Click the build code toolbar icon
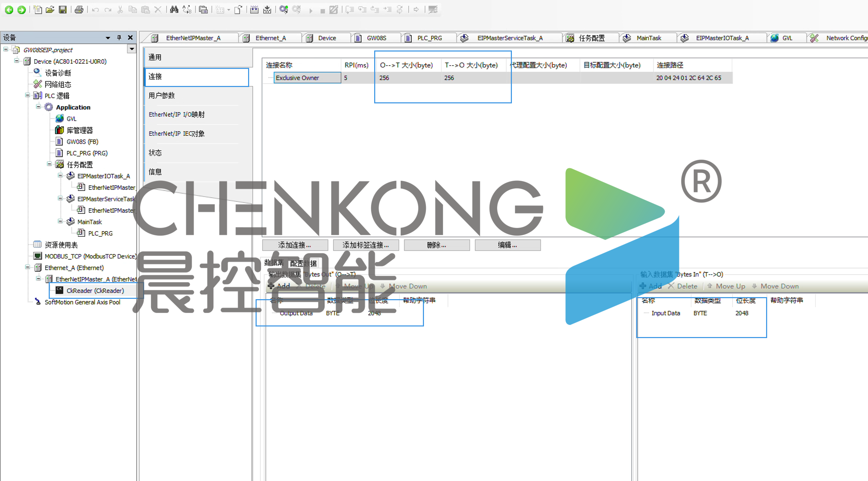This screenshot has height=481, width=868. (254, 10)
